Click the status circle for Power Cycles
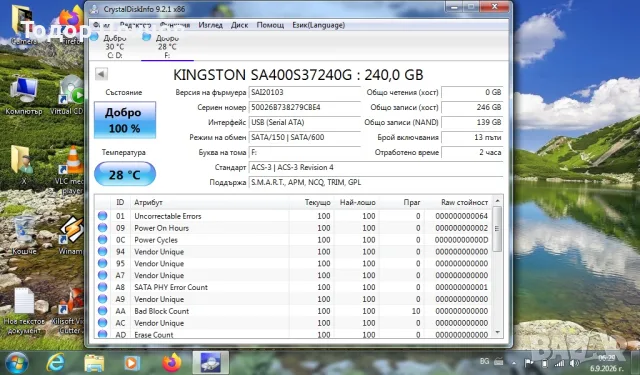 [102, 240]
